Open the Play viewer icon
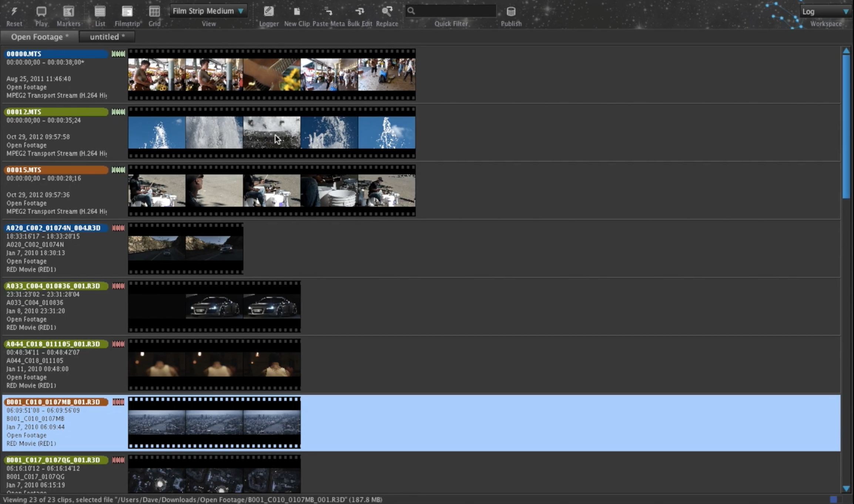The height and width of the screenshot is (504, 854). pyautogui.click(x=41, y=12)
